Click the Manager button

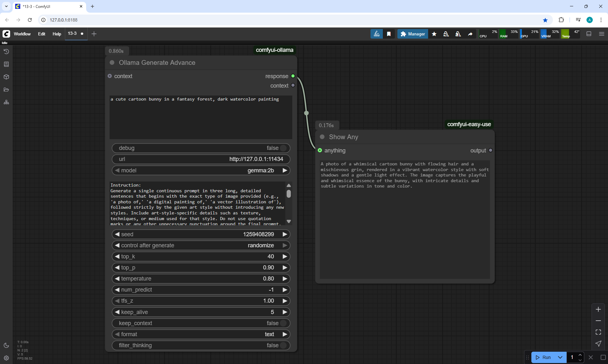(x=413, y=34)
